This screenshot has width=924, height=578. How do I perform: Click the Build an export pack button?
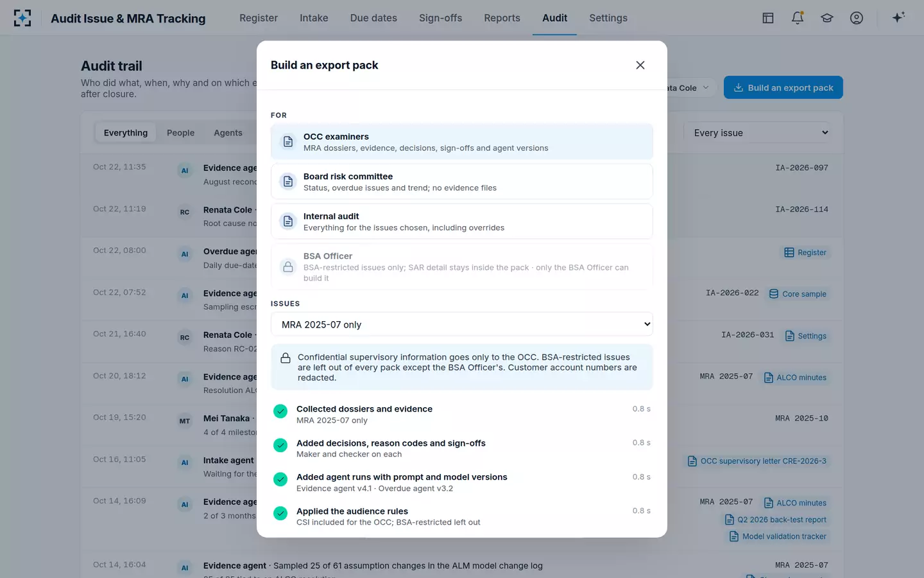[x=783, y=88]
